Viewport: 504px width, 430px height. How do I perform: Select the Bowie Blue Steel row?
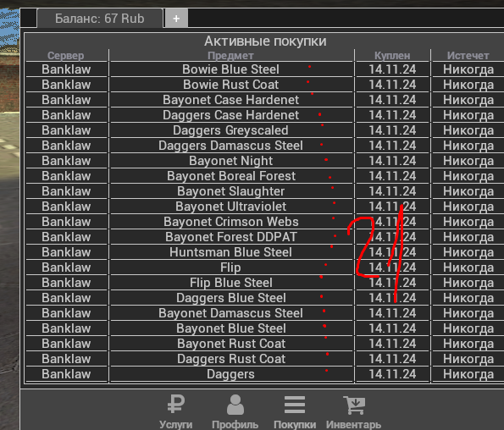point(264,69)
